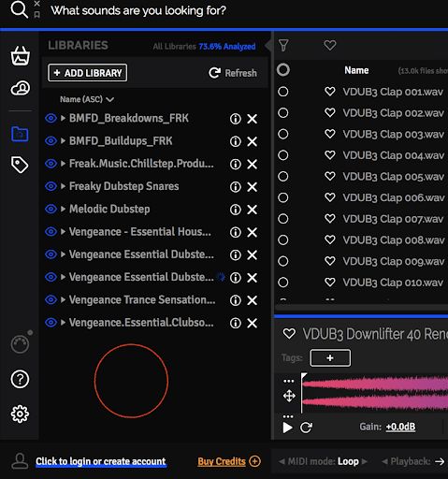Adjust the Gain +0.0dB value
This screenshot has height=479, width=448.
[400, 427]
